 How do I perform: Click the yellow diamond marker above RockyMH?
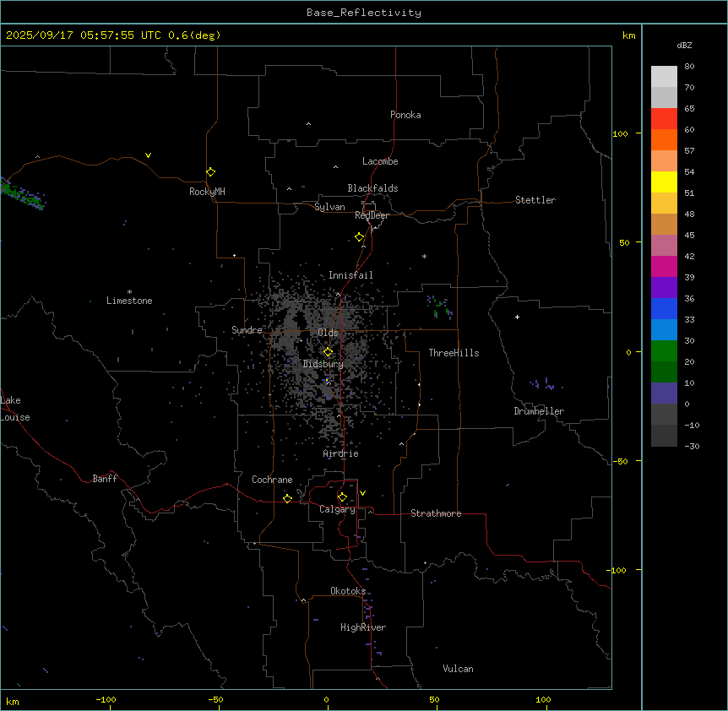(210, 171)
